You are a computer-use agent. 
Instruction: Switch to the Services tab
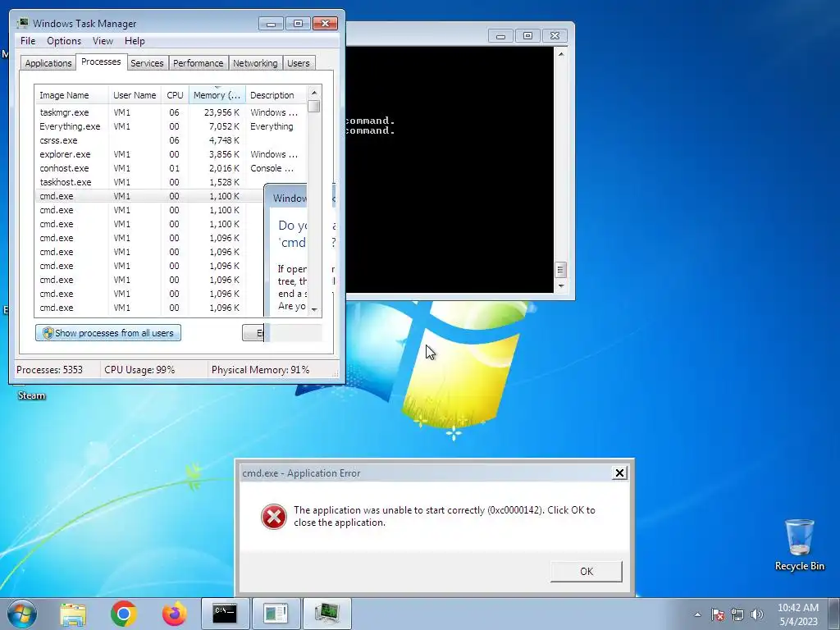click(147, 63)
